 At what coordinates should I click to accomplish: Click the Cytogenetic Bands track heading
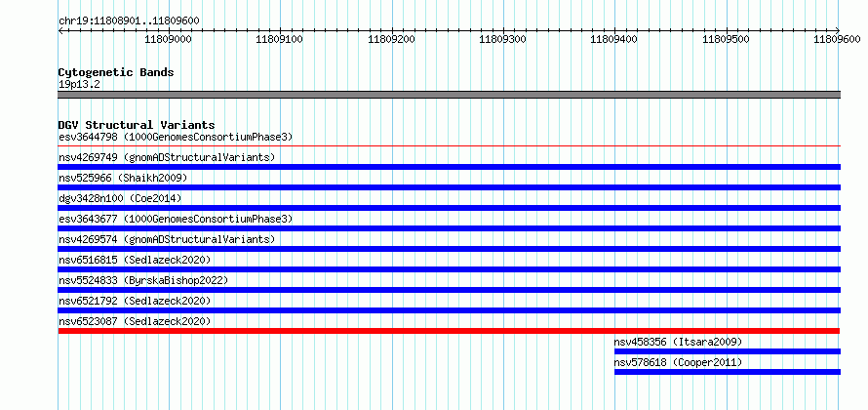point(116,72)
